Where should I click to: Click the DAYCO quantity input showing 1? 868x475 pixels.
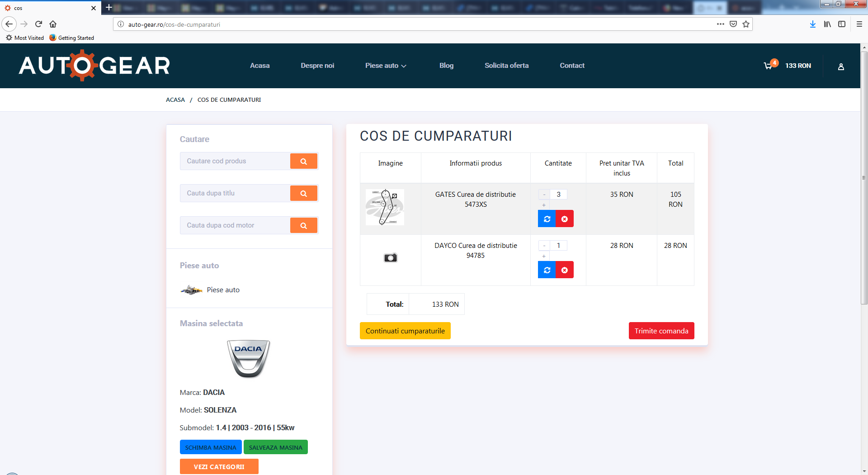[559, 246]
